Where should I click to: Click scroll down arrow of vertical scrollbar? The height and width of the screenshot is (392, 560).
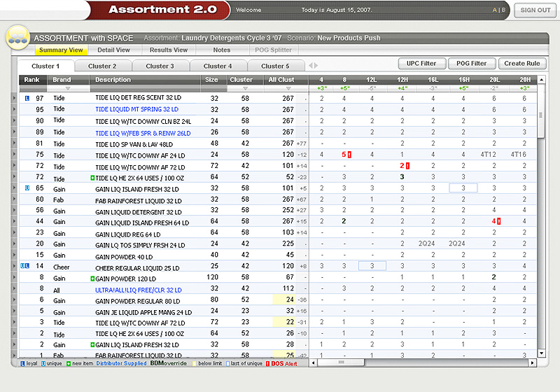point(541,353)
